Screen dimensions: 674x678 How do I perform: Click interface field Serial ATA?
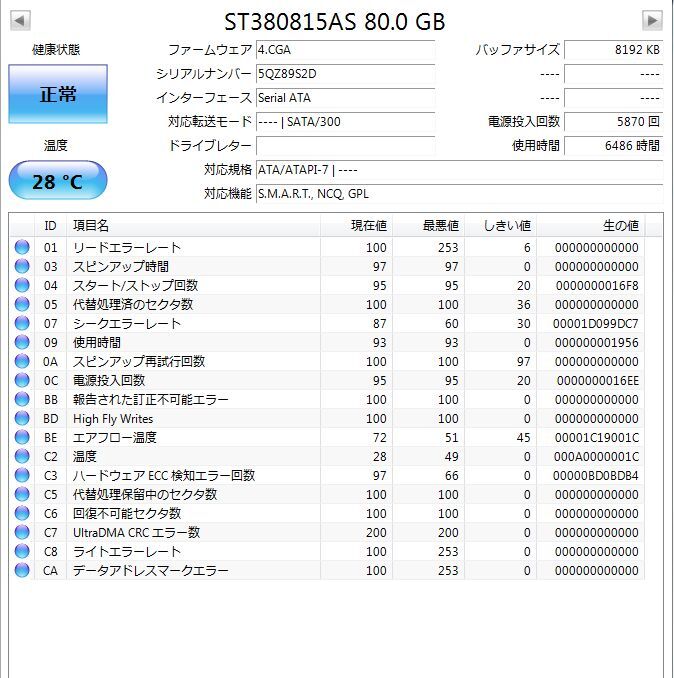345,98
